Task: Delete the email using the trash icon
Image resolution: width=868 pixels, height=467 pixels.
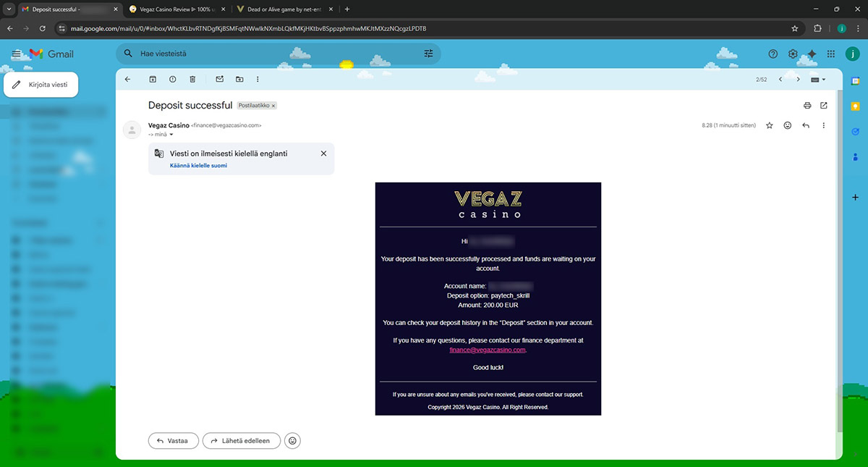Action: pos(192,79)
